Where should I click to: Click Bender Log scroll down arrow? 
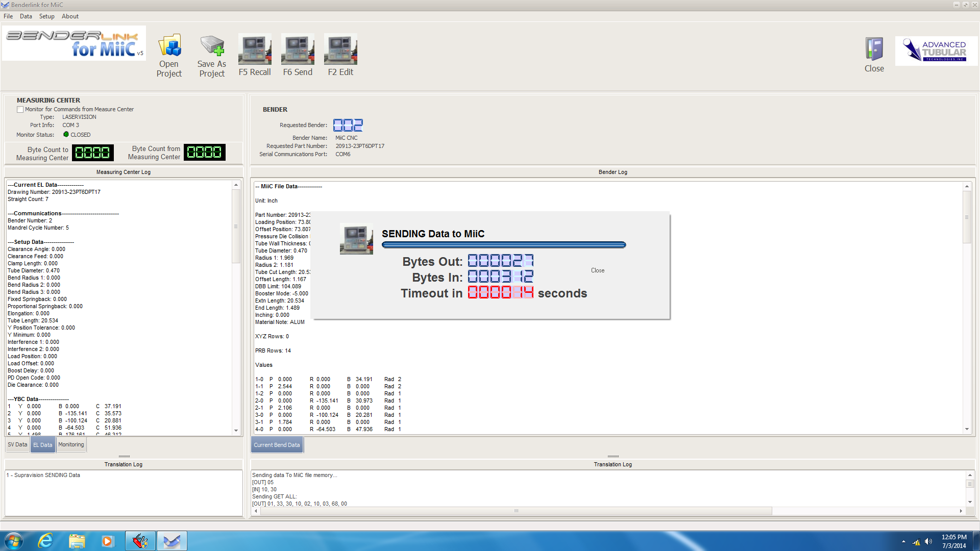point(967,429)
